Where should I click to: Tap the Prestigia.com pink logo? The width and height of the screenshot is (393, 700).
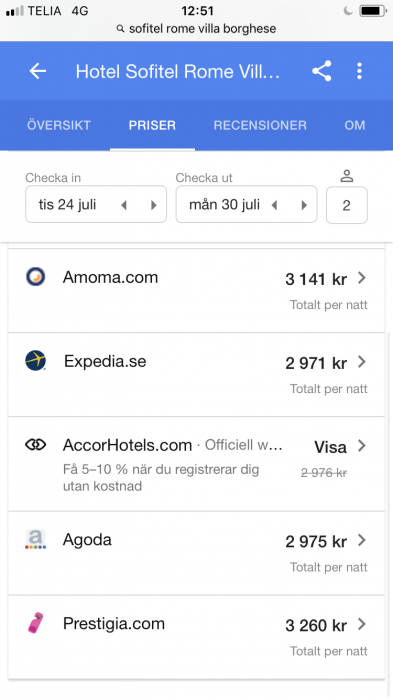click(x=35, y=623)
